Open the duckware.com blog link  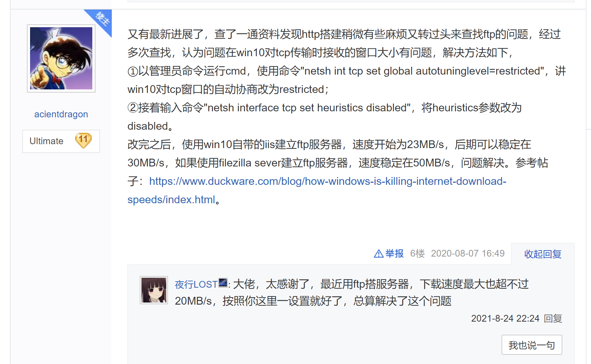point(328,181)
